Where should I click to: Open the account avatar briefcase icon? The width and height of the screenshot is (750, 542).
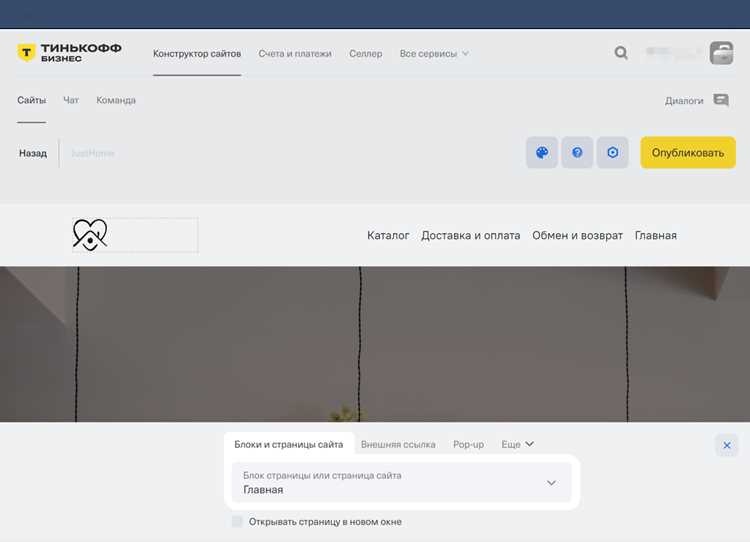click(721, 53)
